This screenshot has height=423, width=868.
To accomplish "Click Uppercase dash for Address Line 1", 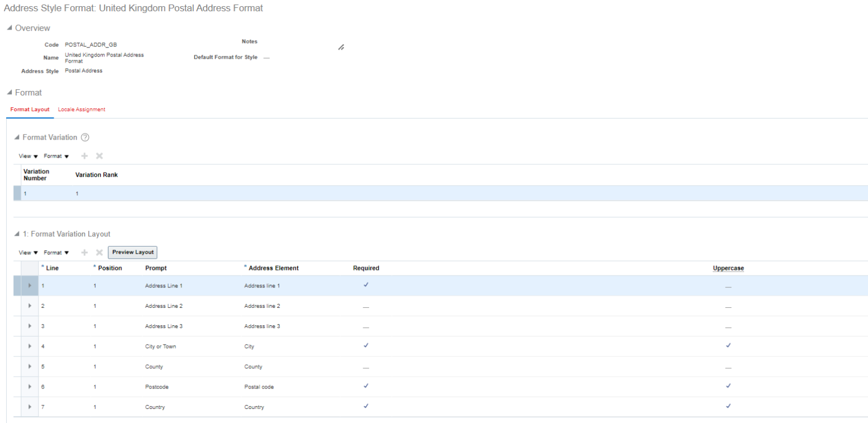I will click(x=728, y=287).
